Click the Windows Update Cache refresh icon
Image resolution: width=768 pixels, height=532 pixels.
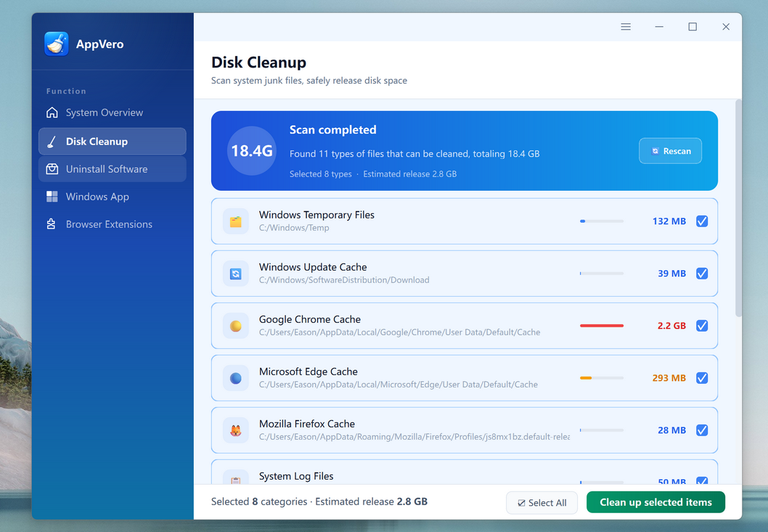point(236,274)
